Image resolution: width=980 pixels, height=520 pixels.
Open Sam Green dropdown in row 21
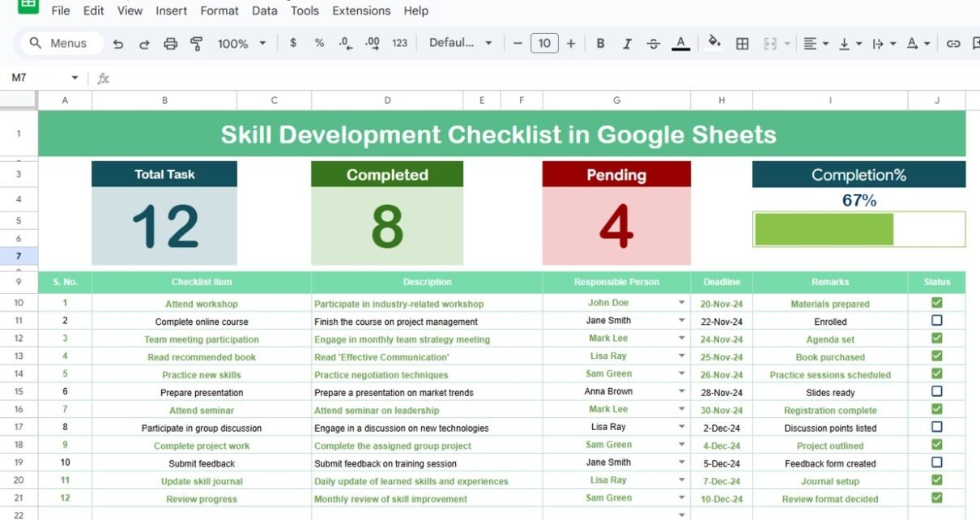click(682, 498)
